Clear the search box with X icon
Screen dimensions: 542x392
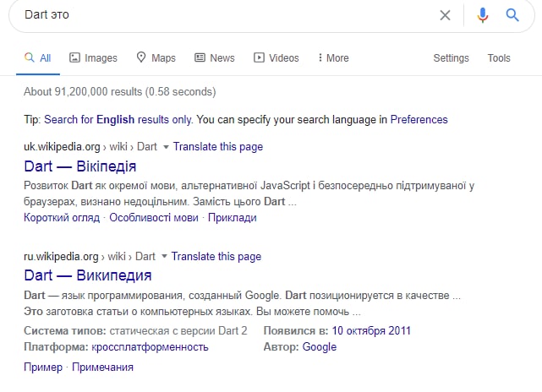point(445,15)
